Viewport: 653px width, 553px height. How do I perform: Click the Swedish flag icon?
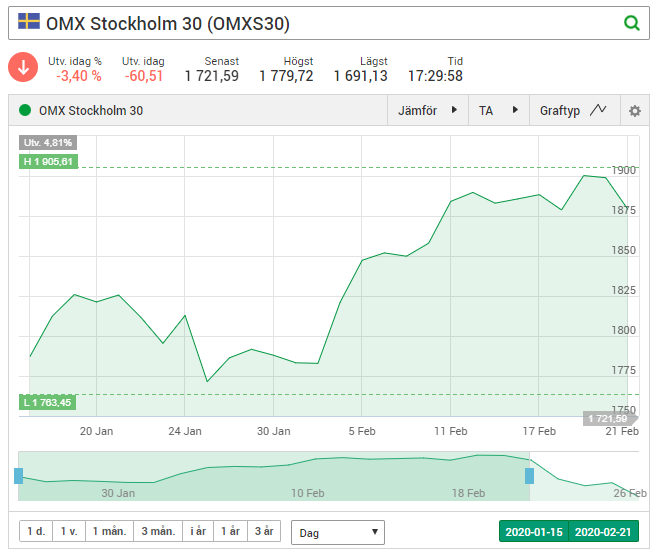[29, 21]
